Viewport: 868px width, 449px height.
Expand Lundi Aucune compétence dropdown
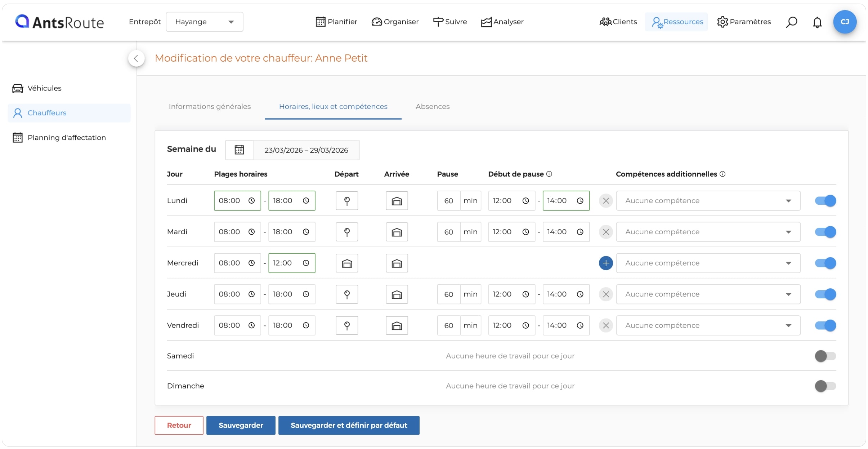point(708,201)
